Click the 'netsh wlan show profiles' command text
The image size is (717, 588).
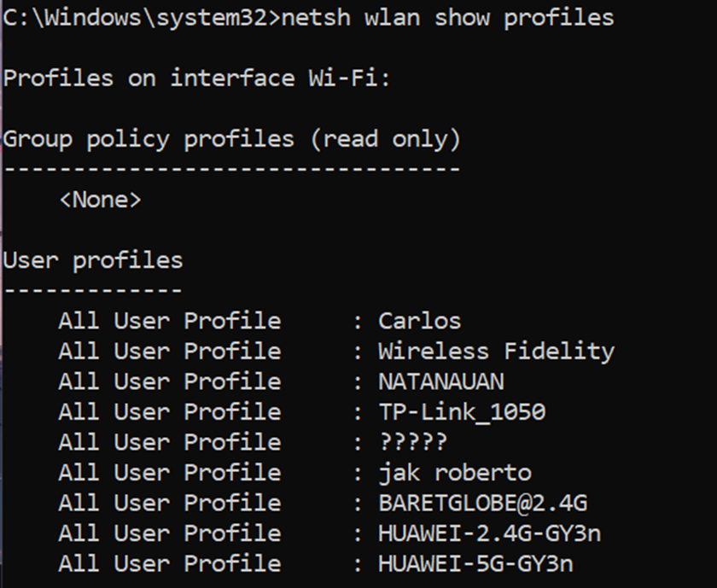(447, 18)
